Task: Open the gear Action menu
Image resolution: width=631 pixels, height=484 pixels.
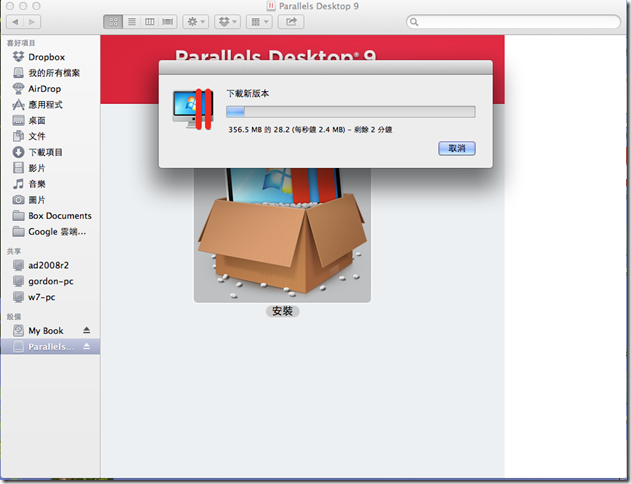Action: 196,22
